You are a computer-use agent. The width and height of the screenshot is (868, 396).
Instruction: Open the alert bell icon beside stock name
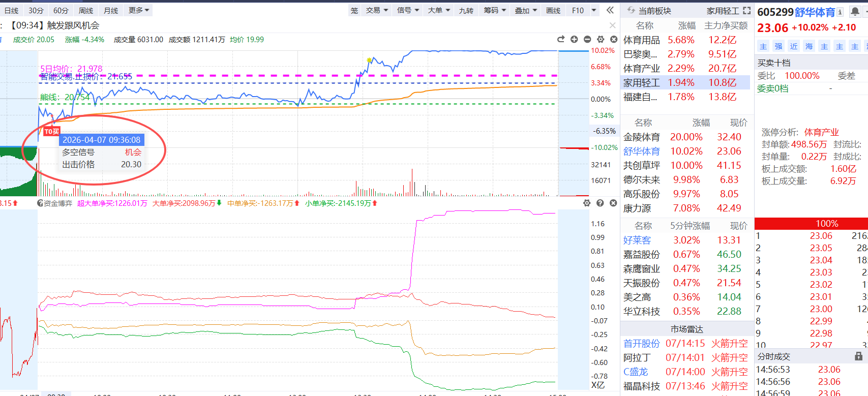pos(855,12)
